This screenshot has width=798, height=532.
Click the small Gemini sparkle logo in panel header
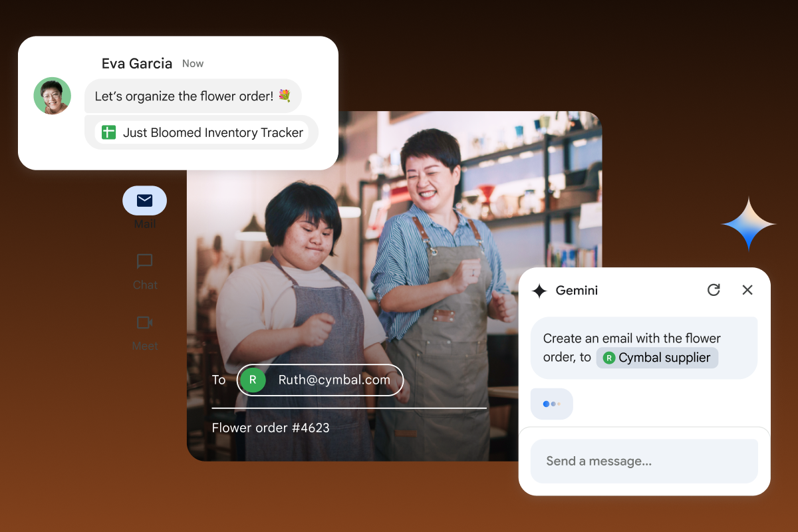point(539,291)
